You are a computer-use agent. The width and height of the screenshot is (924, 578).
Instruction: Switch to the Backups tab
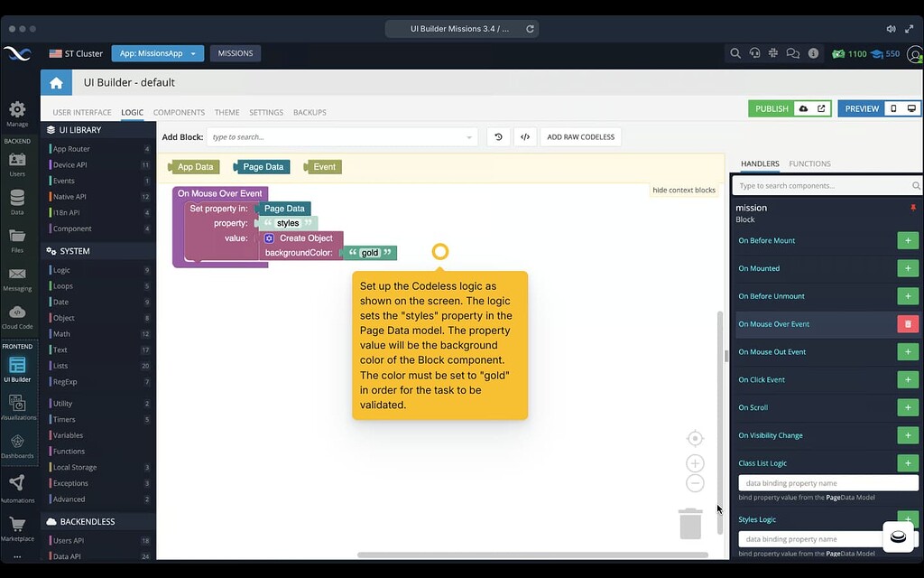click(x=310, y=112)
